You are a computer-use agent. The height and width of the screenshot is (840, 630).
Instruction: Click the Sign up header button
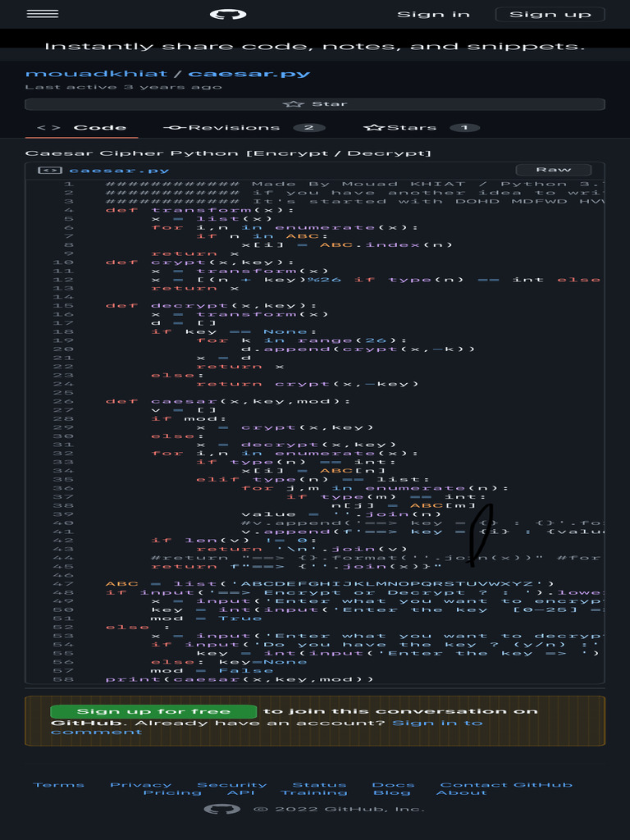tap(550, 14)
